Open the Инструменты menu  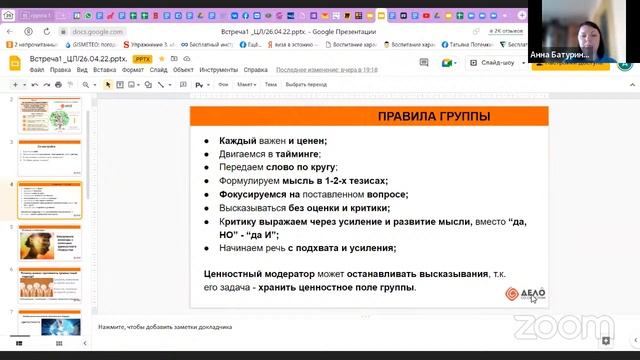point(219,70)
